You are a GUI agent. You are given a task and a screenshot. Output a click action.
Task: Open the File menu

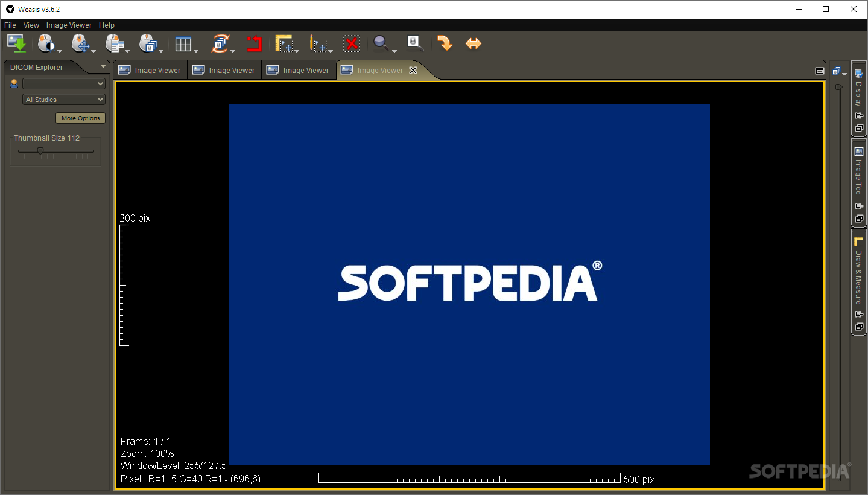point(10,25)
